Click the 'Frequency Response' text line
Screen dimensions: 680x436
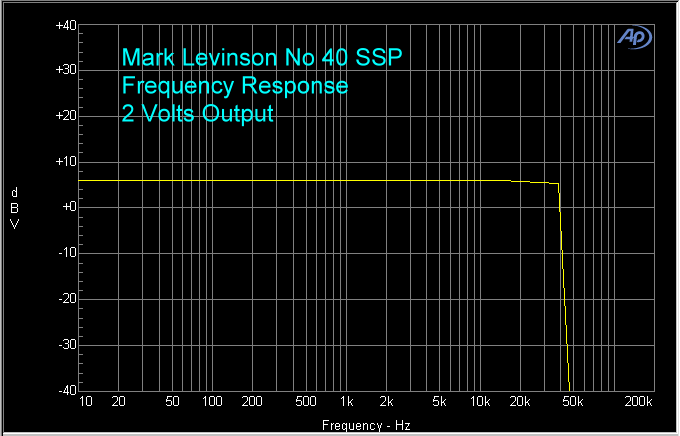click(235, 85)
